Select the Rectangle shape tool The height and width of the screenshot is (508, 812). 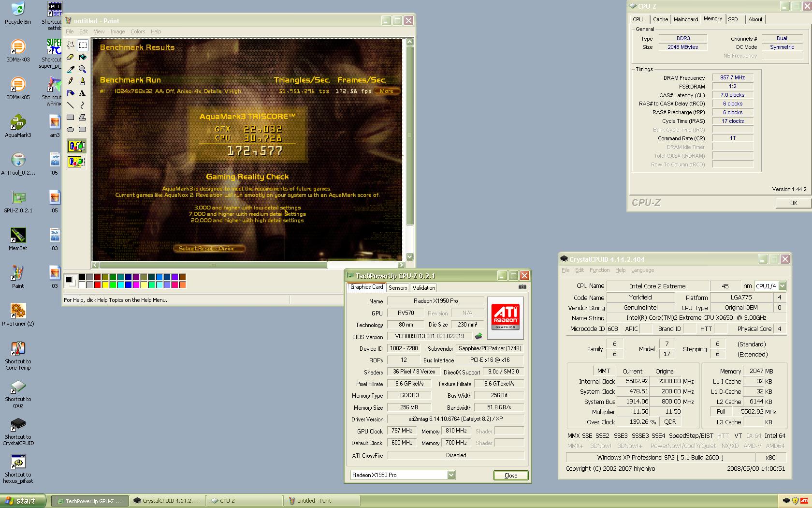(71, 117)
